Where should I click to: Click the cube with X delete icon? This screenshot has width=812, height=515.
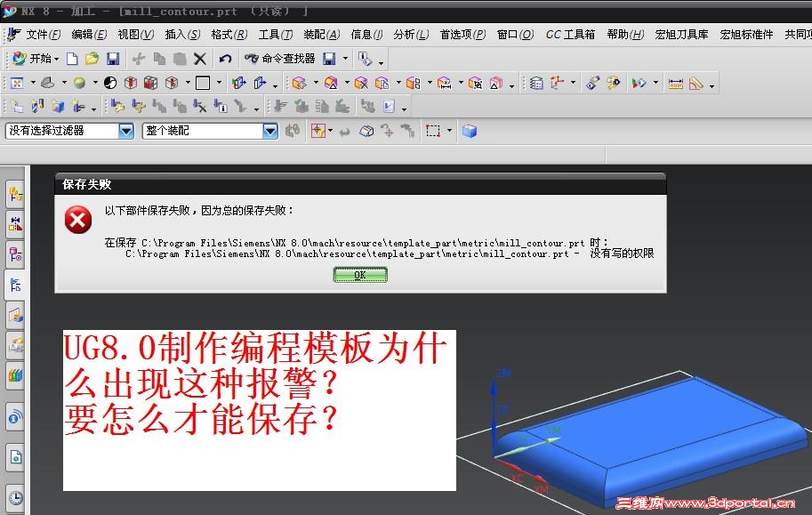361,83
